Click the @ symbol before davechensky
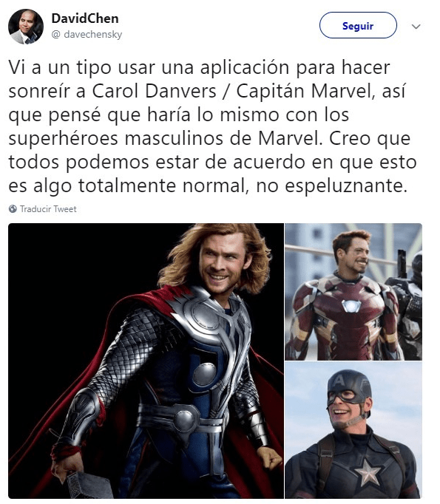The width and height of the screenshot is (440, 504). [x=55, y=35]
